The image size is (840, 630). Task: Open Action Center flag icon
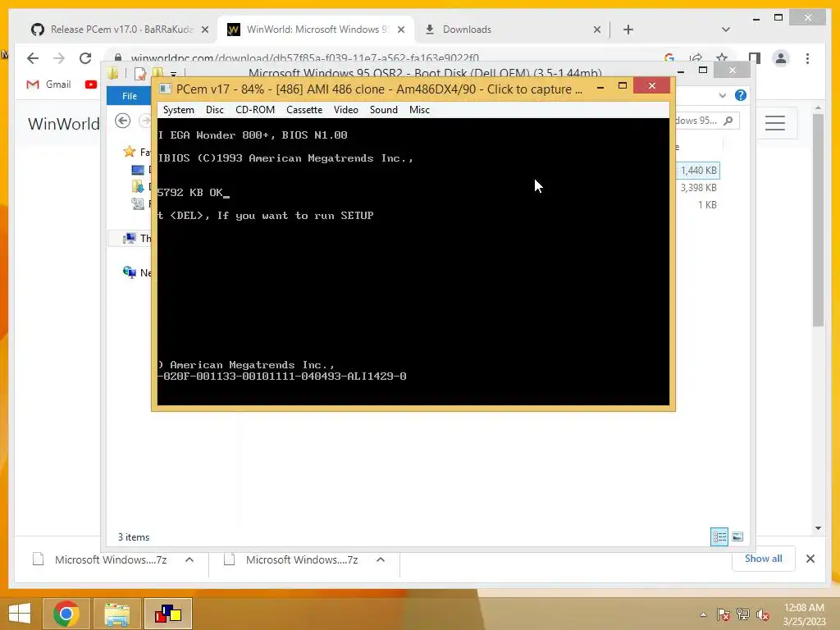(x=724, y=614)
